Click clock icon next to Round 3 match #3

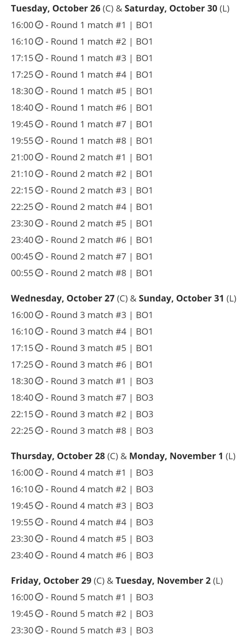[x=39, y=315]
